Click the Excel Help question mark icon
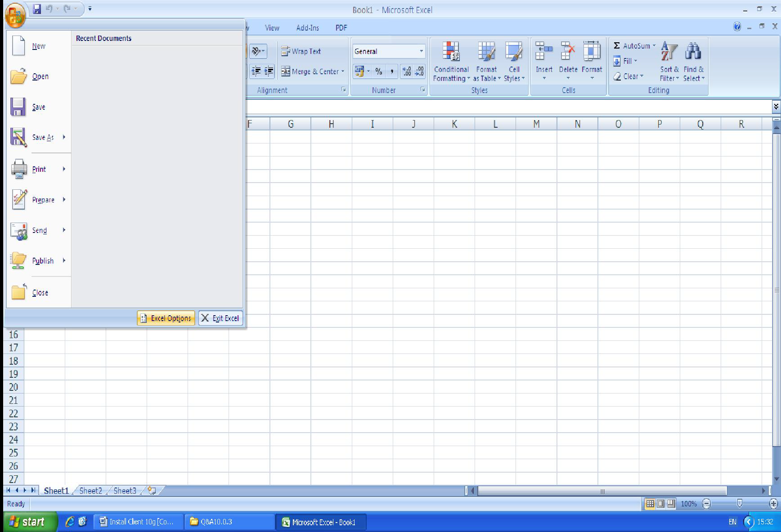The height and width of the screenshot is (532, 781). click(x=737, y=27)
